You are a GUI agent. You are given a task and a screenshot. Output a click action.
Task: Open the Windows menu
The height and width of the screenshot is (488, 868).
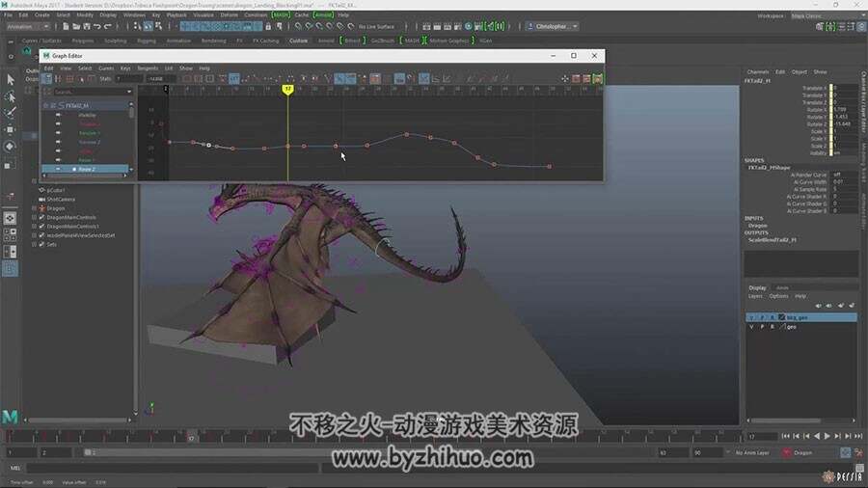click(x=134, y=14)
